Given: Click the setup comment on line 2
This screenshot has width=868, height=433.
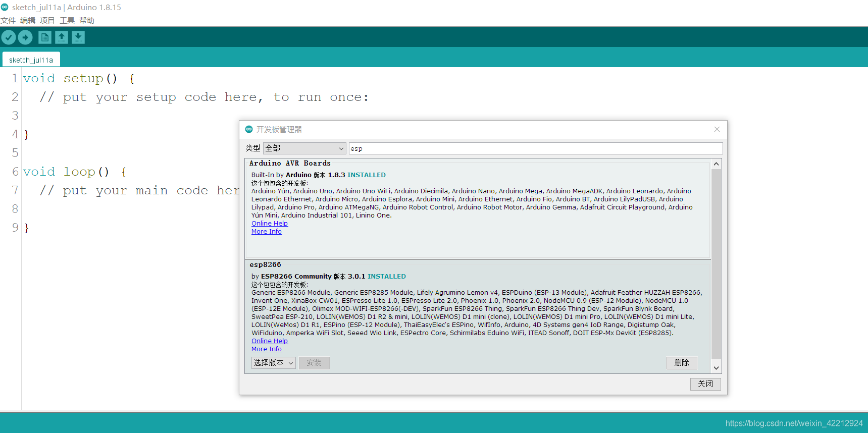Looking at the screenshot, I should pyautogui.click(x=204, y=97).
